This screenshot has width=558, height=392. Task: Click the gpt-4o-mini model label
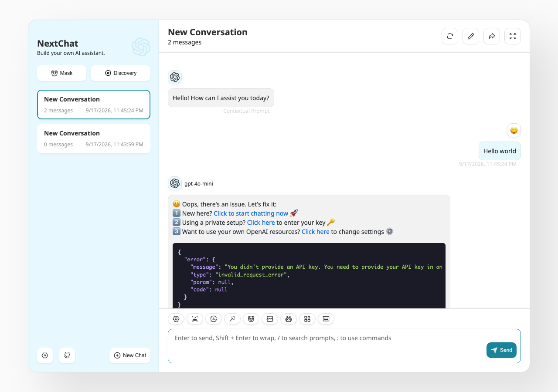[199, 184]
